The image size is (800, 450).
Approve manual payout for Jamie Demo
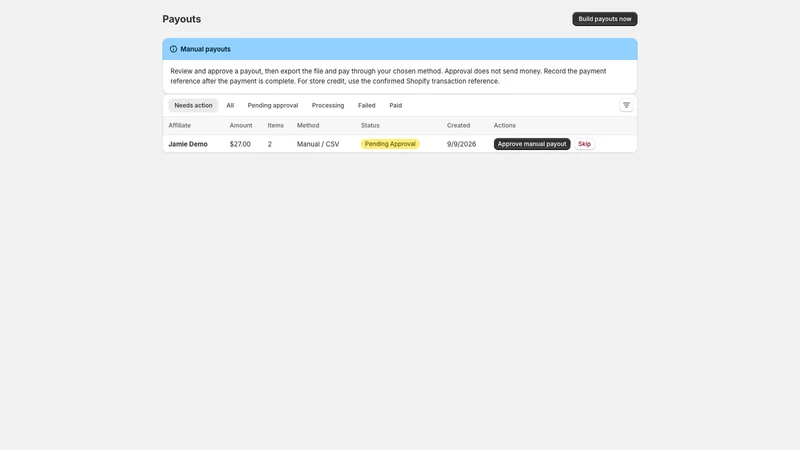pos(532,144)
